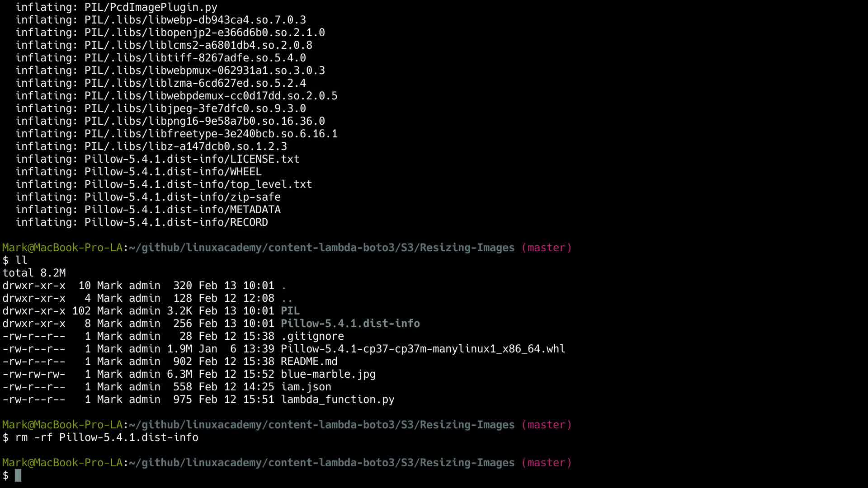Click the dist-info/RECORD inflating line
Image resolution: width=868 pixels, height=488 pixels.
pos(176,222)
